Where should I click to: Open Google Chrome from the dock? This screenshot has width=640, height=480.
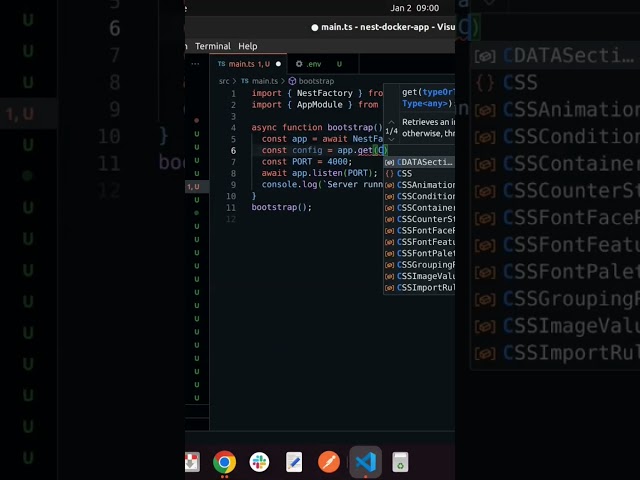[x=224, y=462]
